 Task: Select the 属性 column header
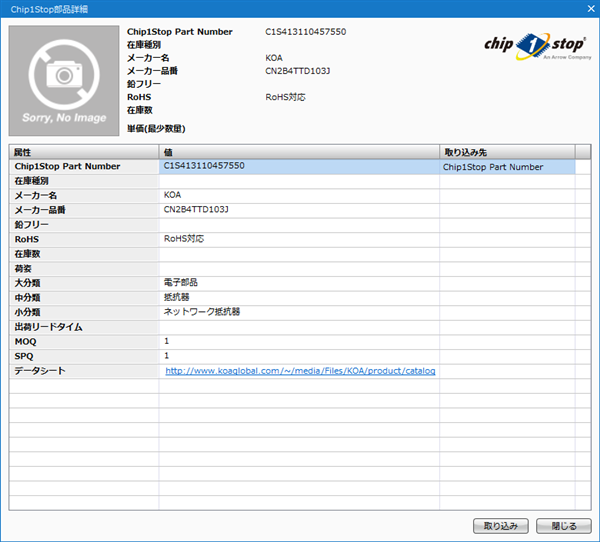pos(84,152)
